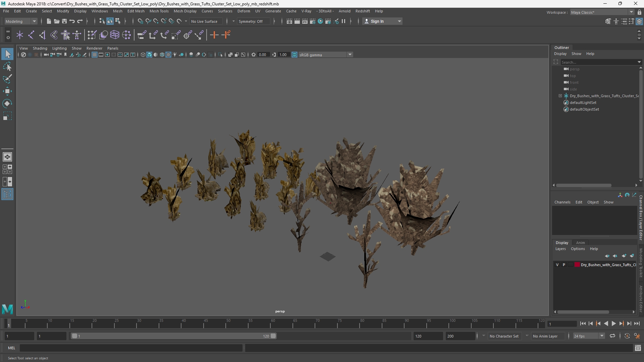Play animation forwards
Viewport: 644px width, 362px height.
[x=613, y=323]
